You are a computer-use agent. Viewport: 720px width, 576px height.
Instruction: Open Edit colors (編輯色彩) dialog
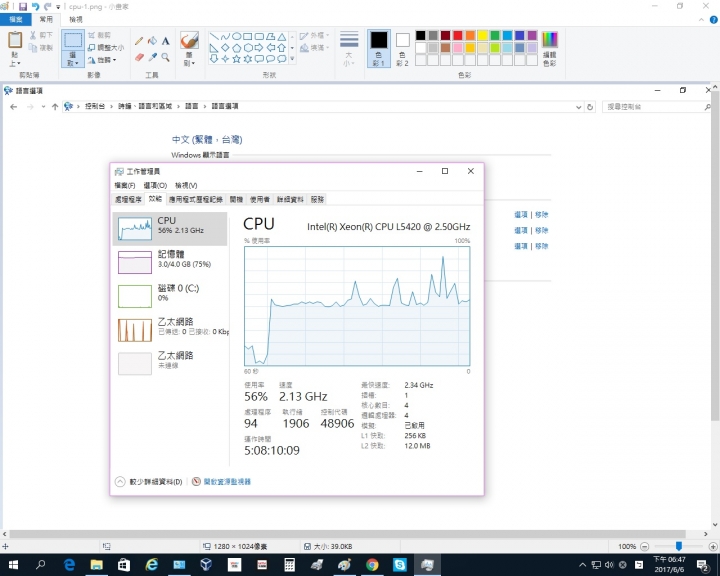click(x=550, y=49)
